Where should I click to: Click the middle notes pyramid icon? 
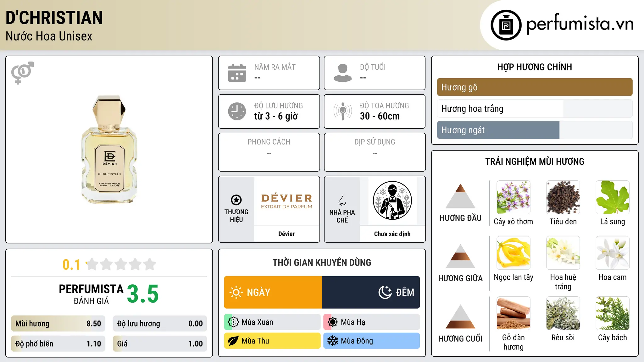[460, 256]
